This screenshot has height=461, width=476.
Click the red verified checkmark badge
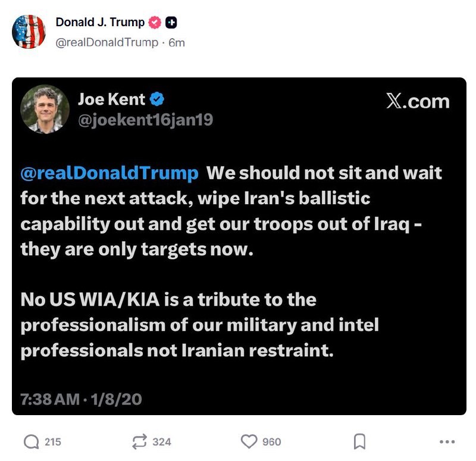[x=155, y=23]
